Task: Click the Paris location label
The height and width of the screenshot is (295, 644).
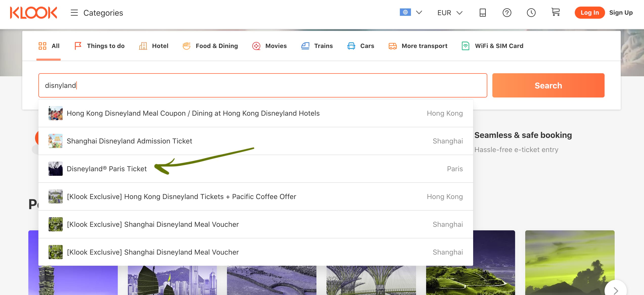Action: pos(455,169)
